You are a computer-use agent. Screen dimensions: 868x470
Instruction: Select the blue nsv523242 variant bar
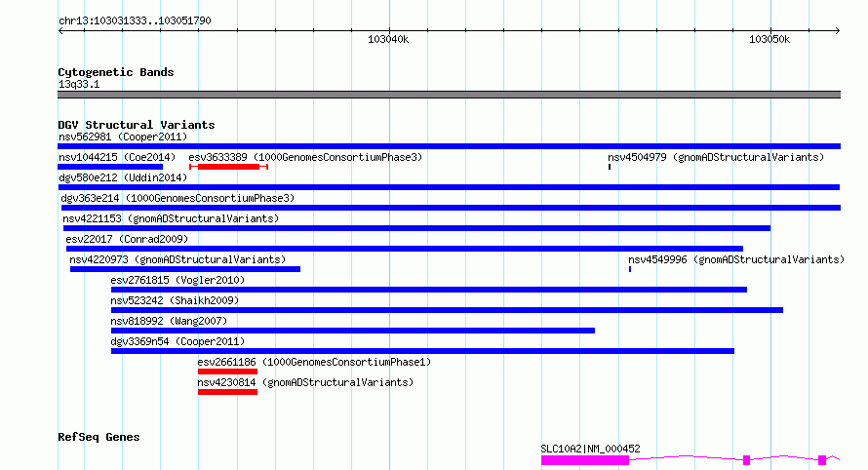pyautogui.click(x=447, y=310)
